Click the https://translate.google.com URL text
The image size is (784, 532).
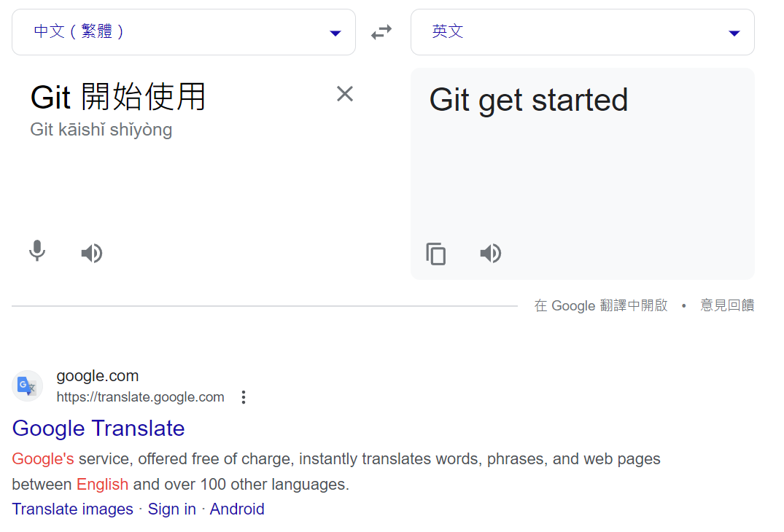tap(141, 397)
